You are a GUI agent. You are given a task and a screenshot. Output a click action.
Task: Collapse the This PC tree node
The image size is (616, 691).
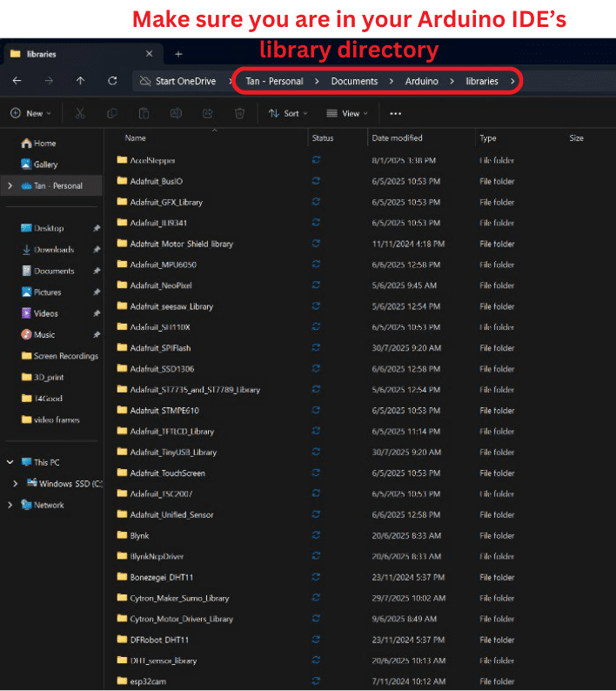10,462
